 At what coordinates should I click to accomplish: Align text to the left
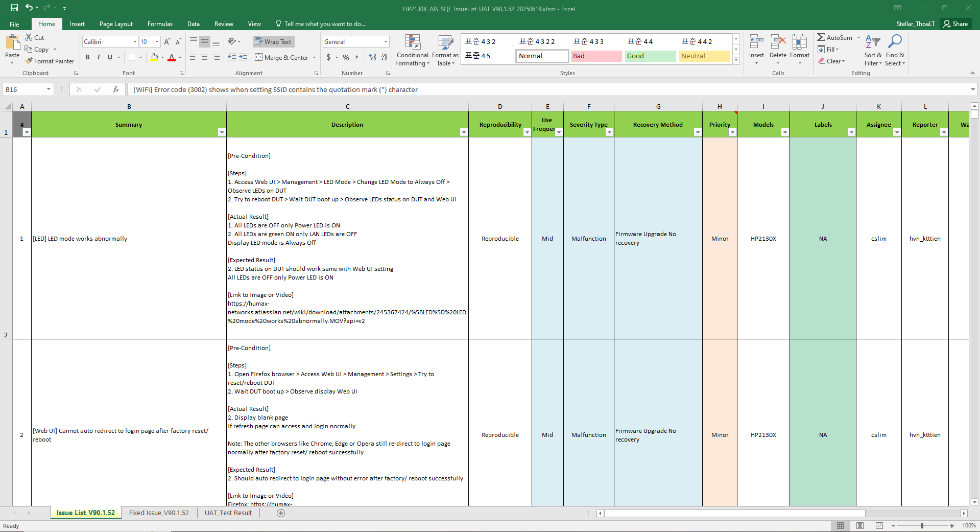coord(194,57)
